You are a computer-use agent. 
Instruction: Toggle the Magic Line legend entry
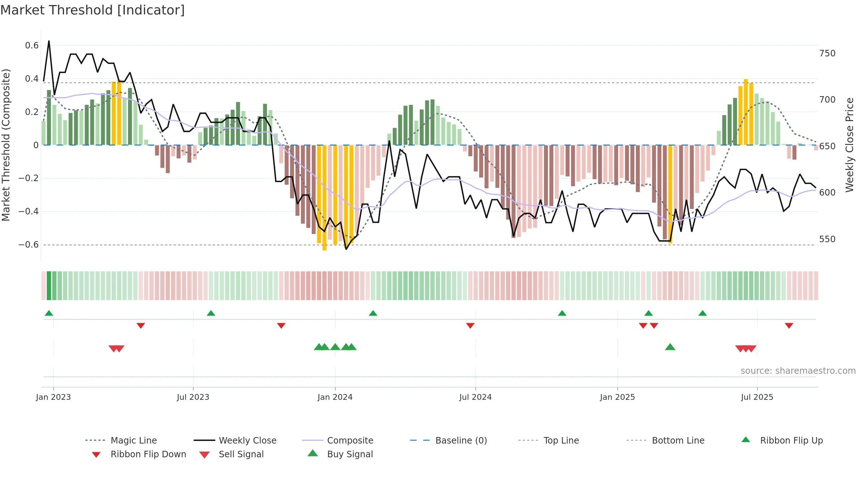[x=121, y=440]
